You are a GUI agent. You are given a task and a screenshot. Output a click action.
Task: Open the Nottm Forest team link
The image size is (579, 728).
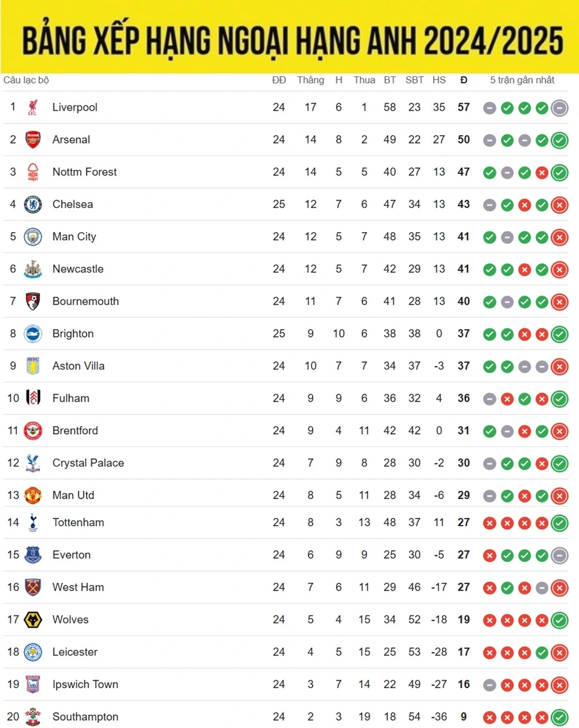click(x=85, y=172)
